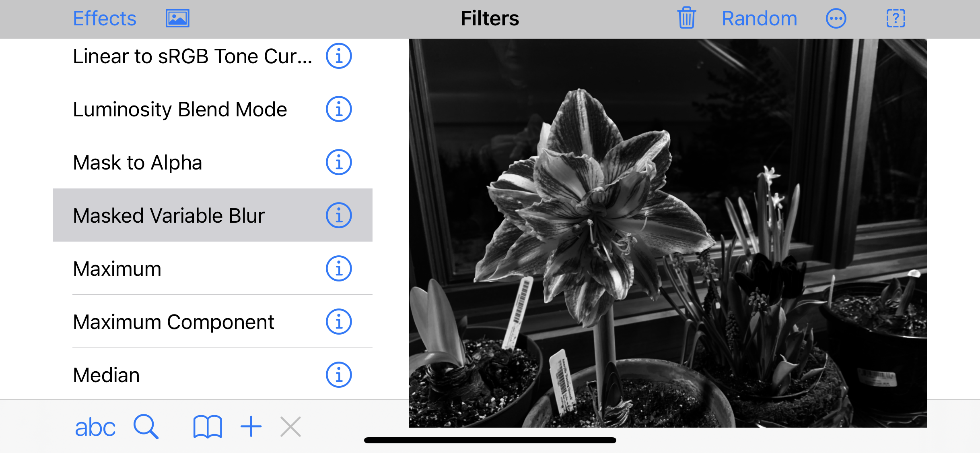Screen dimensions: 980x453
Task: Select the Maximum filter row
Action: point(213,269)
